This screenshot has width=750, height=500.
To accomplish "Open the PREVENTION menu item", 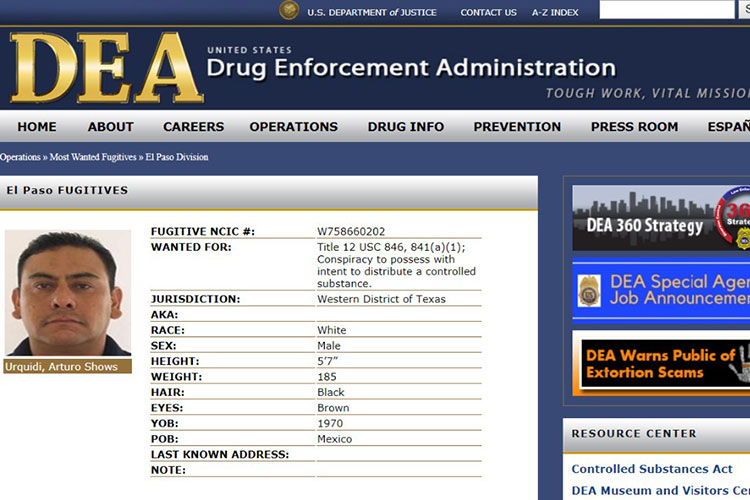I will pyautogui.click(x=517, y=127).
